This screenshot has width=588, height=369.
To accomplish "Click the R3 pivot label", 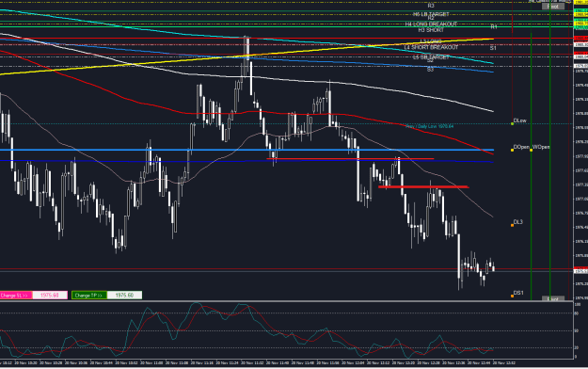I will (x=431, y=6).
